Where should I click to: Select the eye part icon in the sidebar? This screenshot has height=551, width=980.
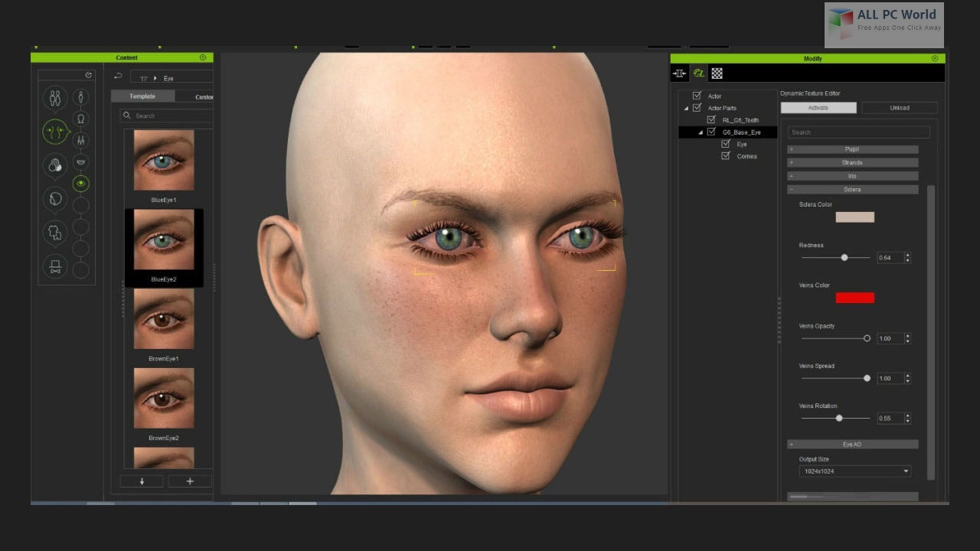coord(80,183)
